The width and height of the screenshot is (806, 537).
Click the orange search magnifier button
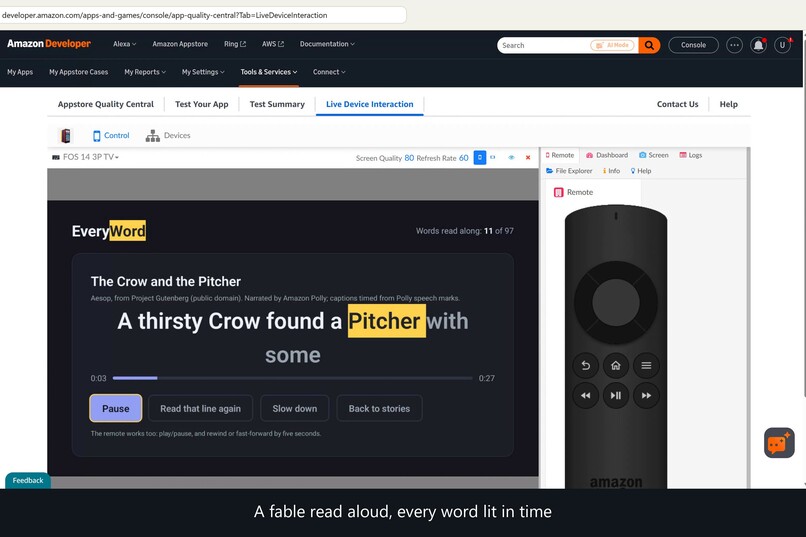click(x=649, y=45)
